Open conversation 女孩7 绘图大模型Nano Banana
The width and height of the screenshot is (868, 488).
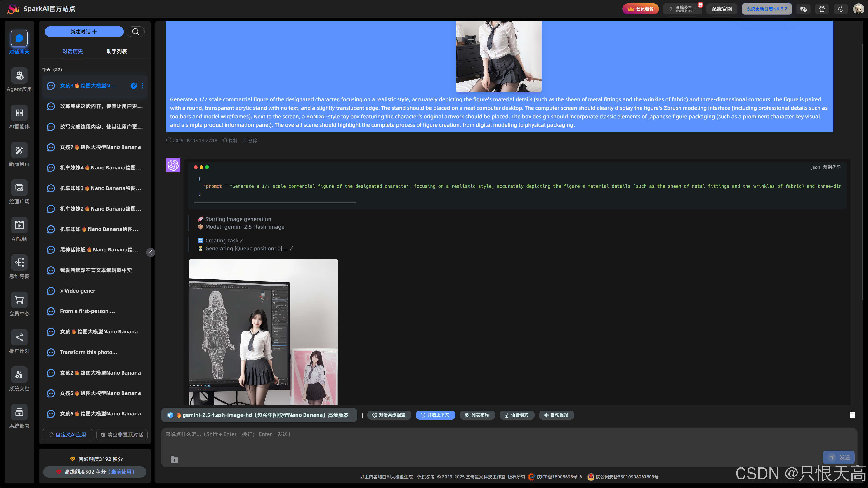95,147
